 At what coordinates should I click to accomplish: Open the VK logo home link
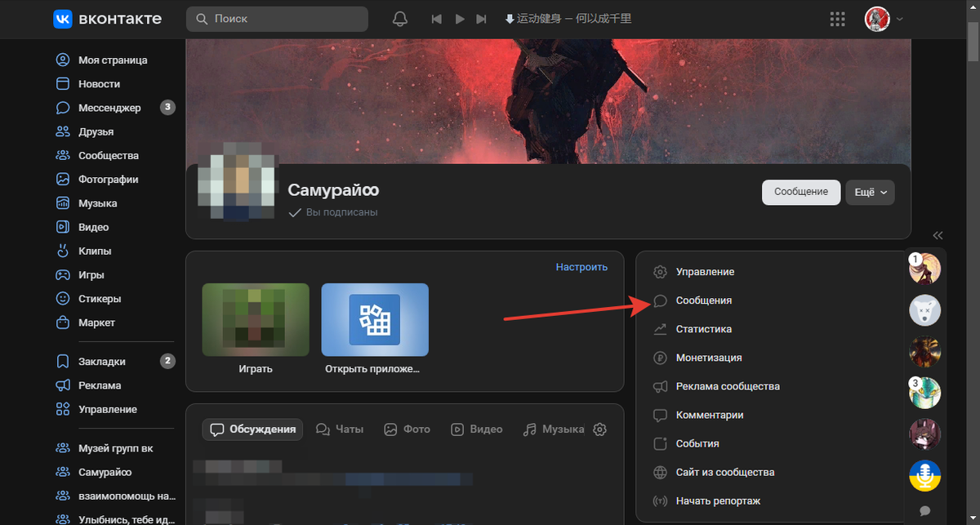(108, 19)
